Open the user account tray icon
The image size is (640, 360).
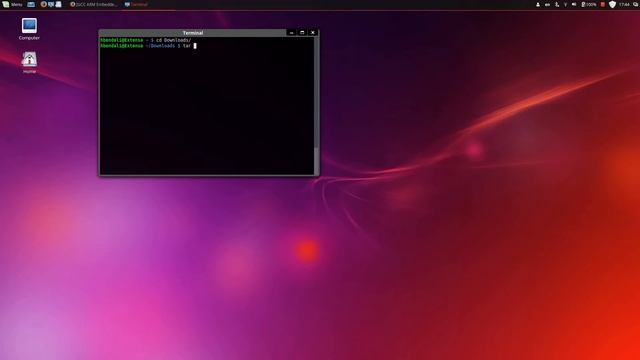[538, 4]
